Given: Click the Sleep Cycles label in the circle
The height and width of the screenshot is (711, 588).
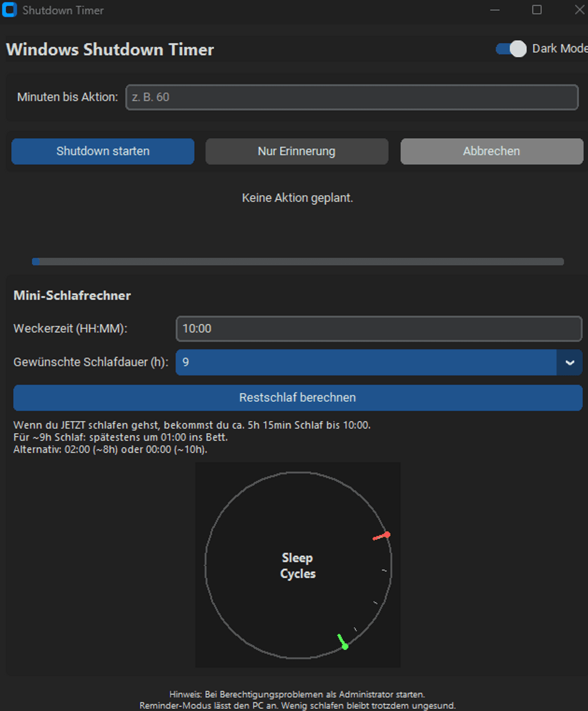Looking at the screenshot, I should coord(297,565).
